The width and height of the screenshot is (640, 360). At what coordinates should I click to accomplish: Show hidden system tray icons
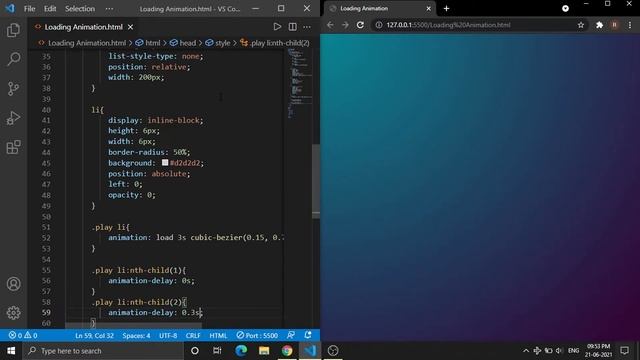tap(526, 351)
